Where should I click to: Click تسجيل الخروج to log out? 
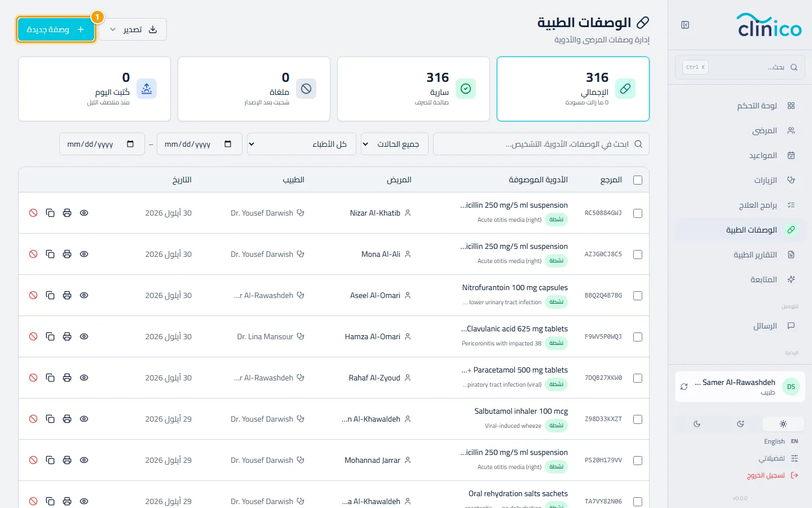773,475
